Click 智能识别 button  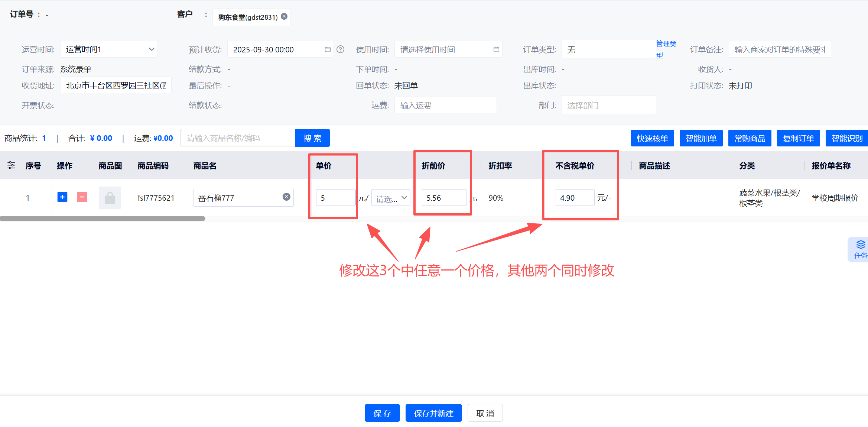pos(846,138)
